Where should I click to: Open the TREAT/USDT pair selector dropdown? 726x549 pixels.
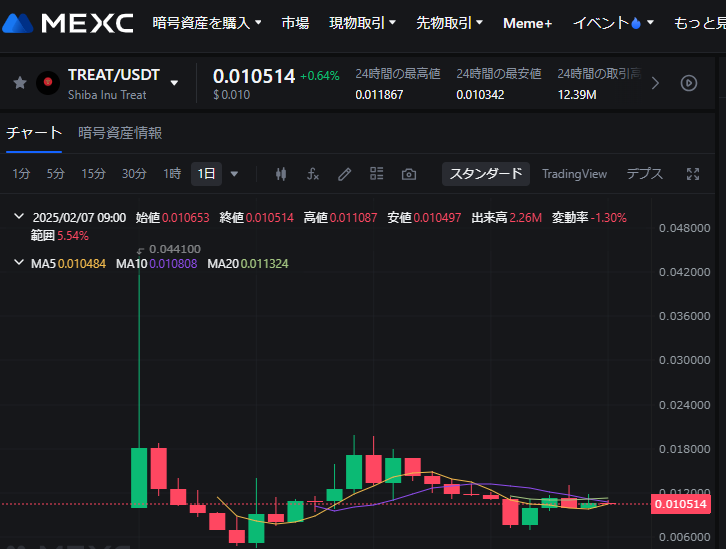pos(174,83)
